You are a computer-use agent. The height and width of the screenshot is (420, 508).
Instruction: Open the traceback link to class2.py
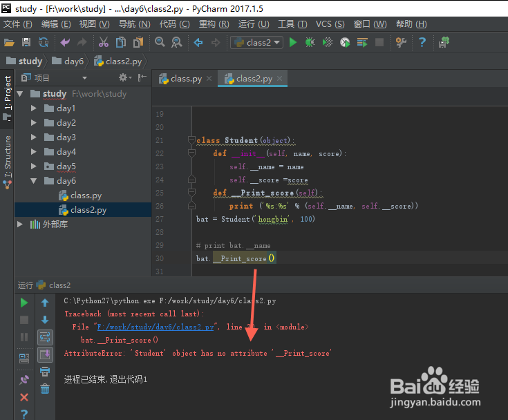click(x=156, y=327)
